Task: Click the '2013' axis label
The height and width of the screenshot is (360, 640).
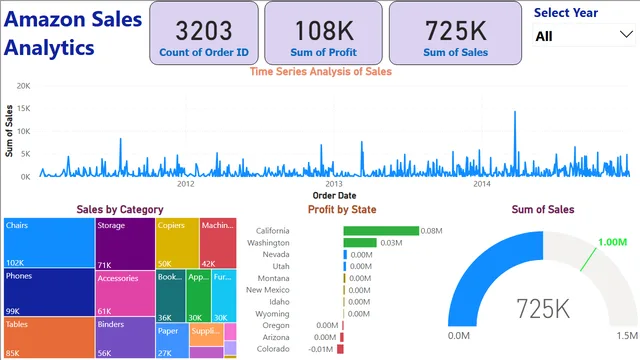Action: tap(334, 184)
